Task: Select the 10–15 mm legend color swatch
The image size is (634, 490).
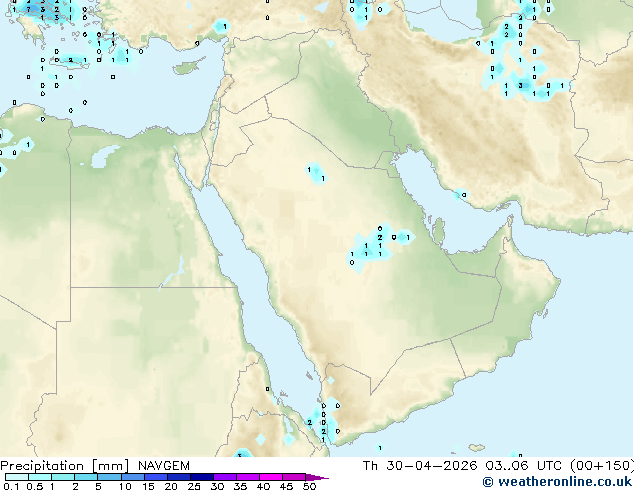Action: pyautogui.click(x=132, y=477)
